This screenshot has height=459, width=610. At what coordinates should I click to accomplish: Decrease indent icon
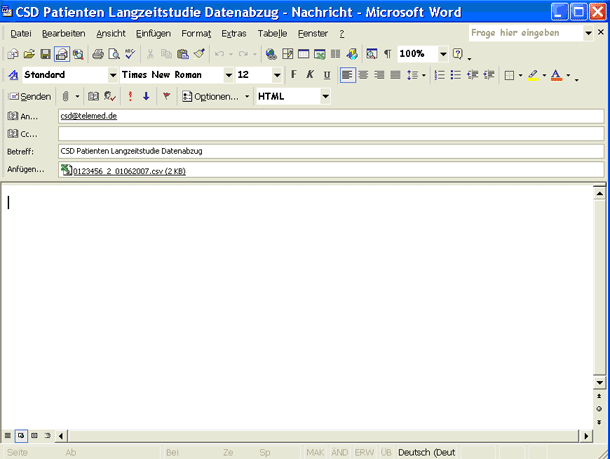click(472, 75)
